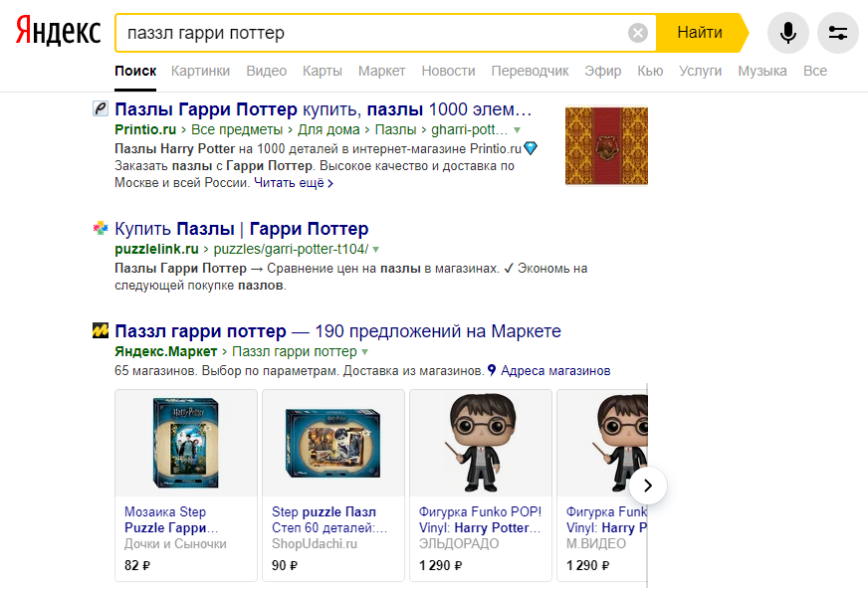Open '190 предложений на Маркете' result
This screenshot has height=596, width=868.
point(337,331)
